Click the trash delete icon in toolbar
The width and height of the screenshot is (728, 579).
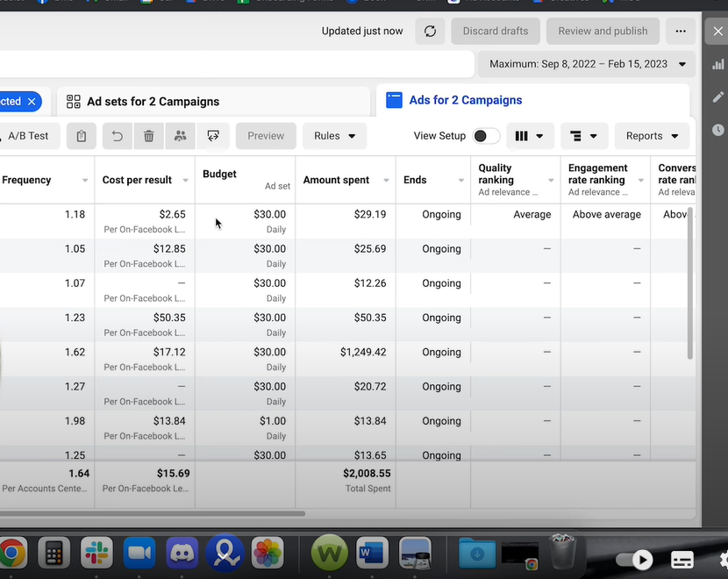point(148,136)
